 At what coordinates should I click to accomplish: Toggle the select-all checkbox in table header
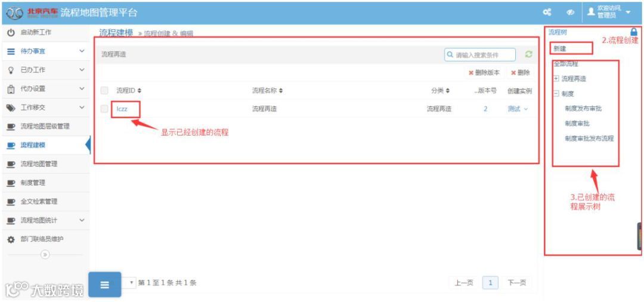(x=104, y=90)
